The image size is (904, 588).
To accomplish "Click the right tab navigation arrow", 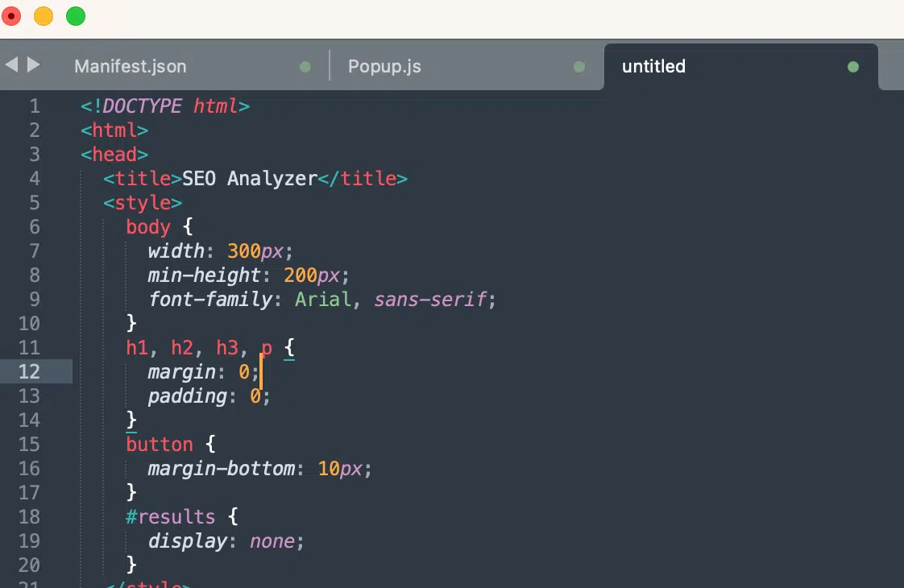I will click(33, 64).
